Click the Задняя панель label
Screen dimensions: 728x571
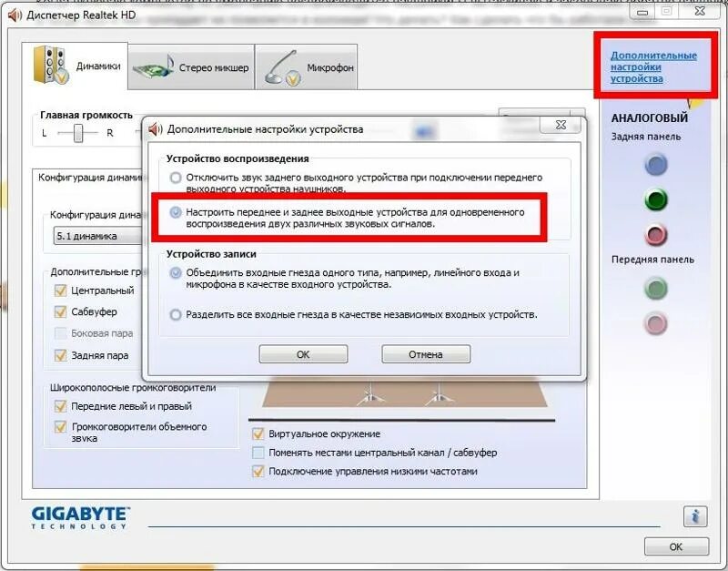[x=646, y=137]
